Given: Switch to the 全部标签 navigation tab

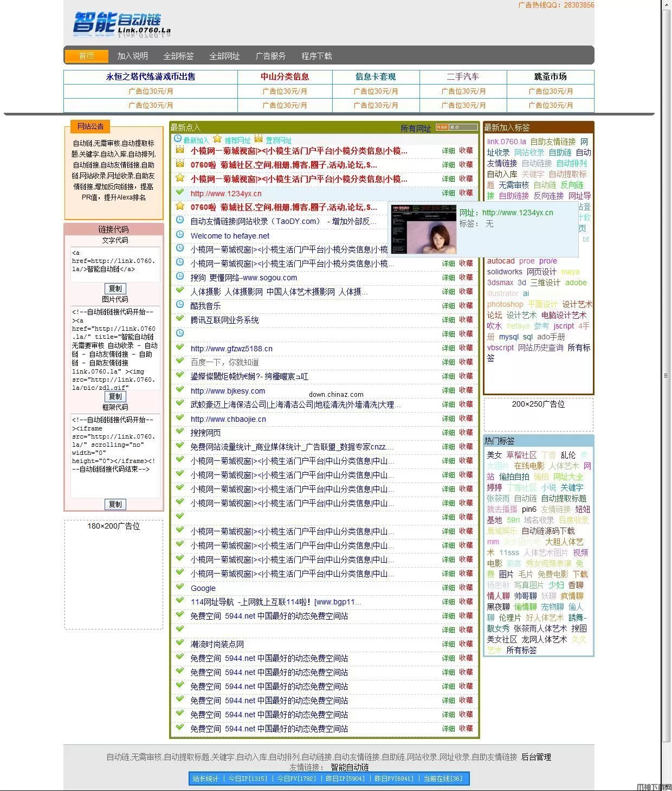Looking at the screenshot, I should [x=179, y=56].
